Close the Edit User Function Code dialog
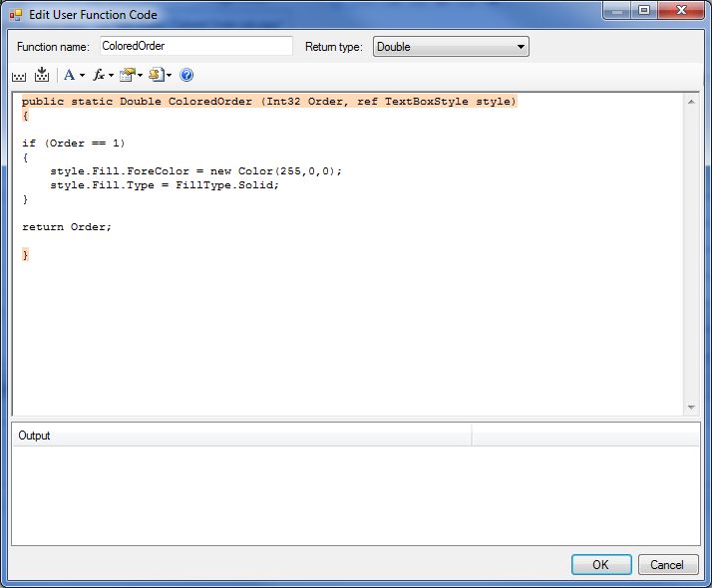The height and width of the screenshot is (588, 712). click(x=681, y=10)
